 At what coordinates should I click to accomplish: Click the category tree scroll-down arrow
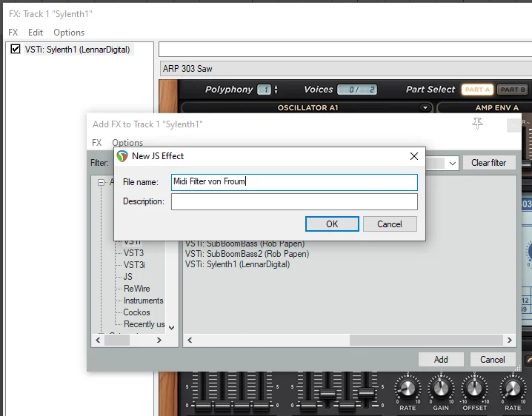[x=172, y=328]
